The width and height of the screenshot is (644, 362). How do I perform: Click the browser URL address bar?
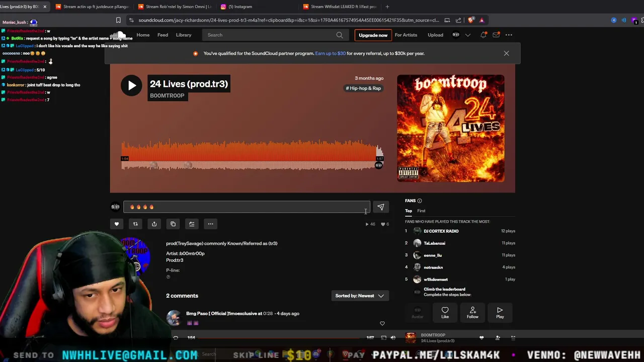288,20
